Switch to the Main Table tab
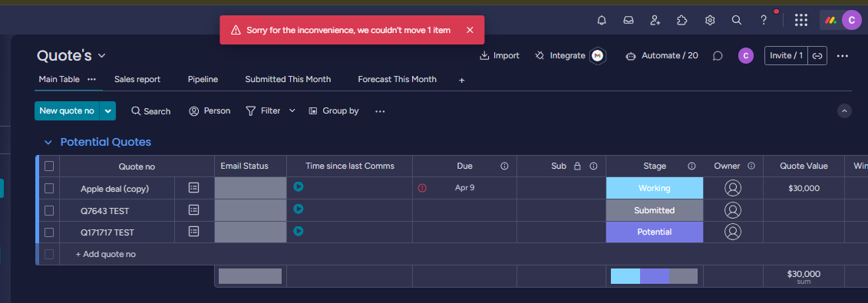This screenshot has height=303, width=868. point(59,80)
